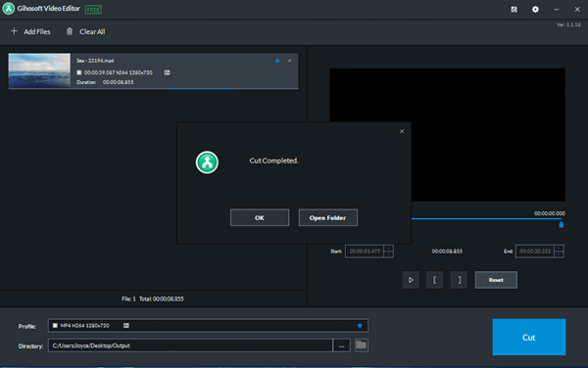The width and height of the screenshot is (588, 368).
Task: Click the blue timeline track
Action: point(486,218)
